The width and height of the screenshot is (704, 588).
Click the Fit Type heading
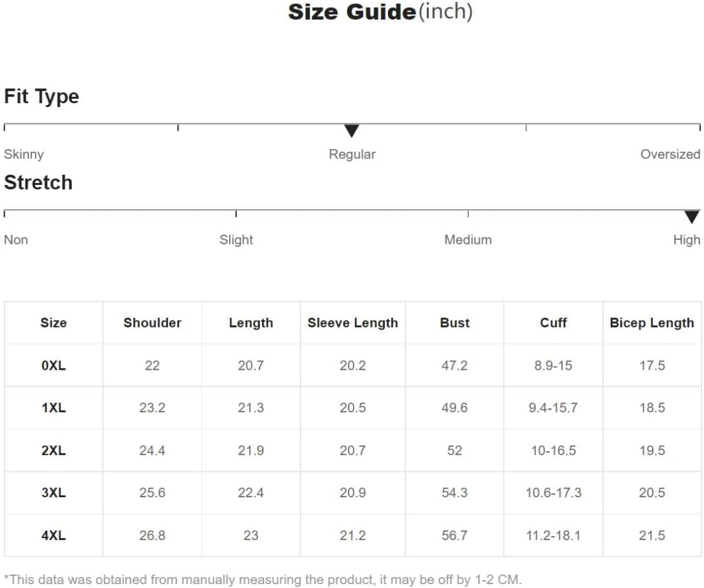pyautogui.click(x=42, y=97)
